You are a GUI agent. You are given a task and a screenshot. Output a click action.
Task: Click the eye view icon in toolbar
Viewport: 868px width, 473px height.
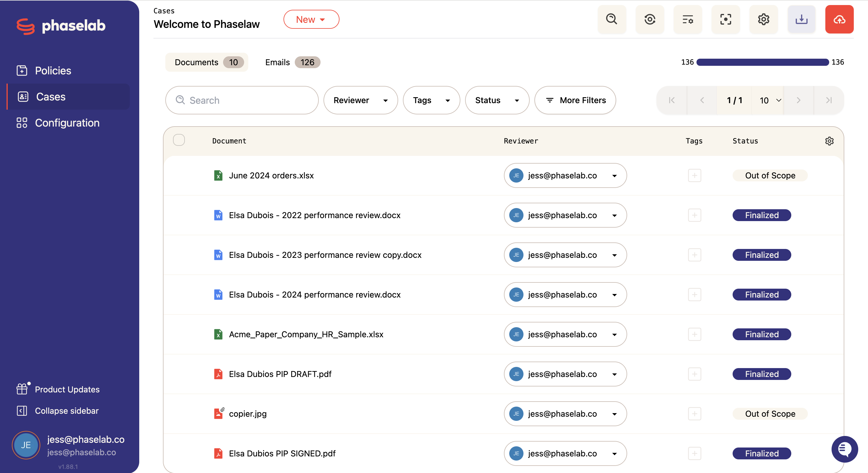coord(650,20)
